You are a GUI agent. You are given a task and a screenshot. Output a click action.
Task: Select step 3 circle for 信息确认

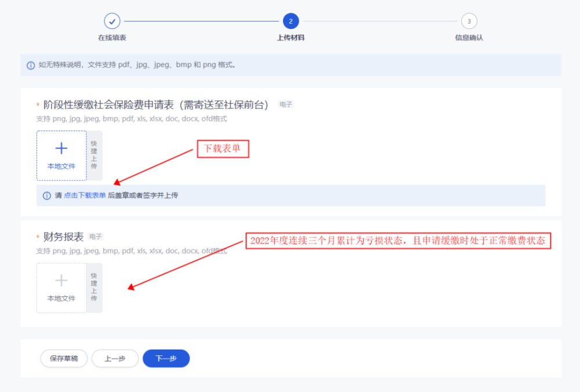click(469, 21)
